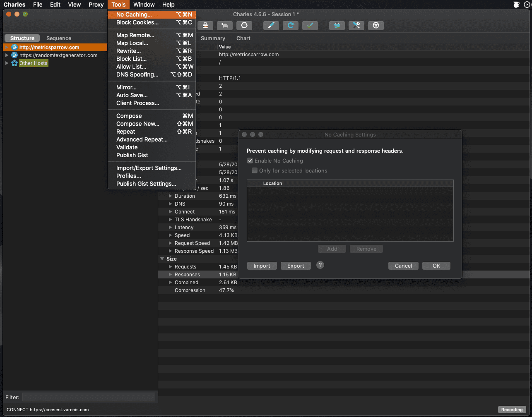Click the repeat request circular arrow icon
Image resolution: width=532 pixels, height=417 pixels.
coord(291,26)
